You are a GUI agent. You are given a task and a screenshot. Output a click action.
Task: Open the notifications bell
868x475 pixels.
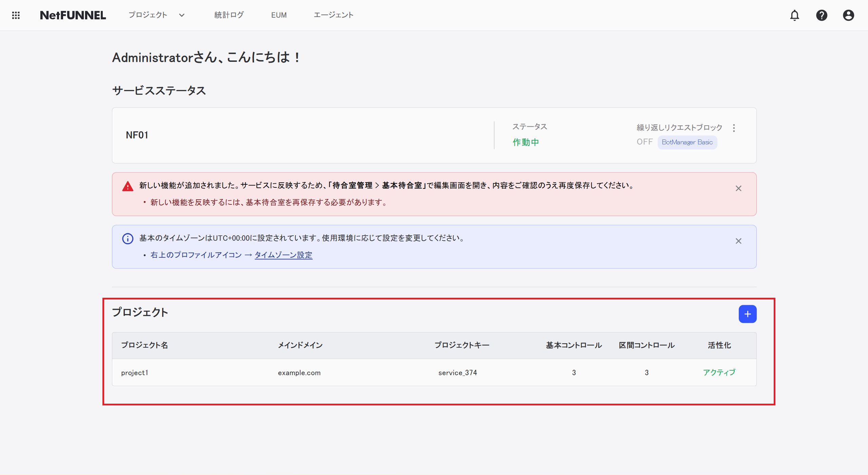(x=795, y=15)
